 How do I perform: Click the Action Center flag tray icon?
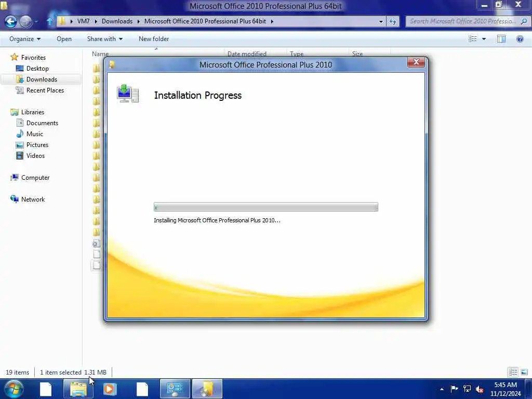coord(454,389)
